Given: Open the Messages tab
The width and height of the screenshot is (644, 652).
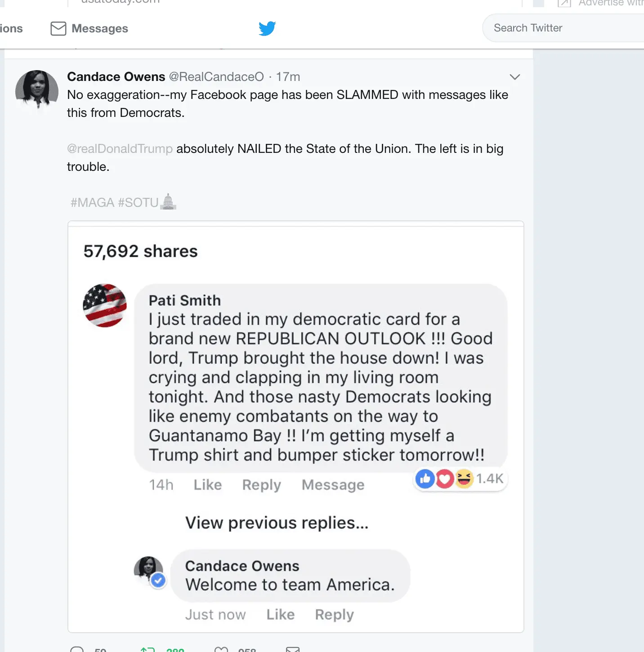Looking at the screenshot, I should coord(100,28).
